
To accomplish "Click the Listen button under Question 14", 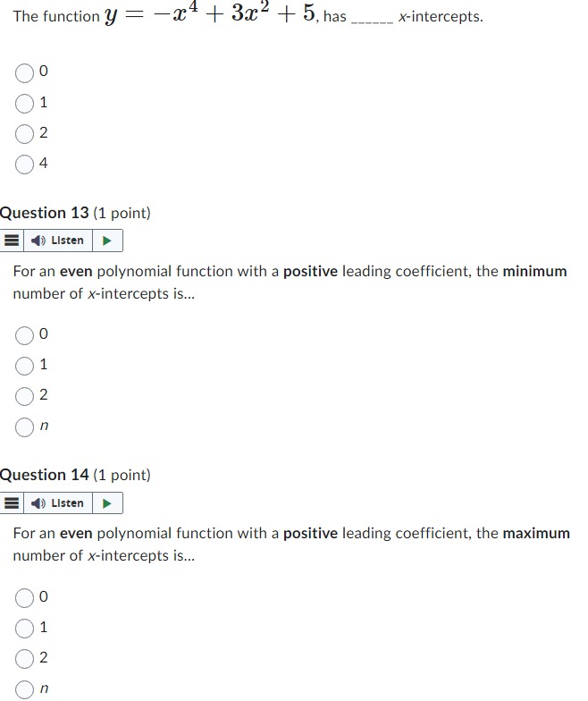I will pos(57,503).
